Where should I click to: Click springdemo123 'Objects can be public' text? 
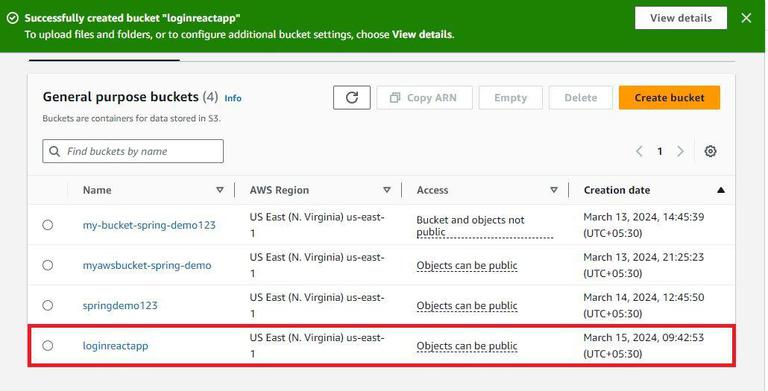click(467, 306)
